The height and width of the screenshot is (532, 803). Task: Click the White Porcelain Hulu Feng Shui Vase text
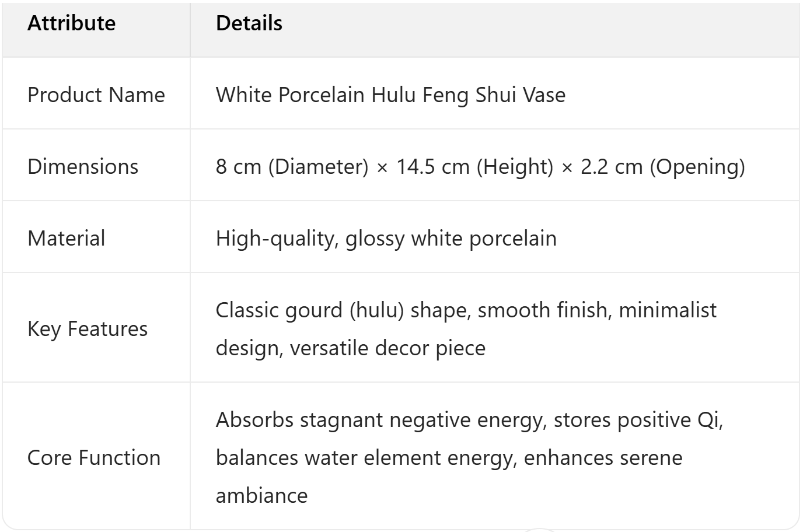click(x=390, y=95)
